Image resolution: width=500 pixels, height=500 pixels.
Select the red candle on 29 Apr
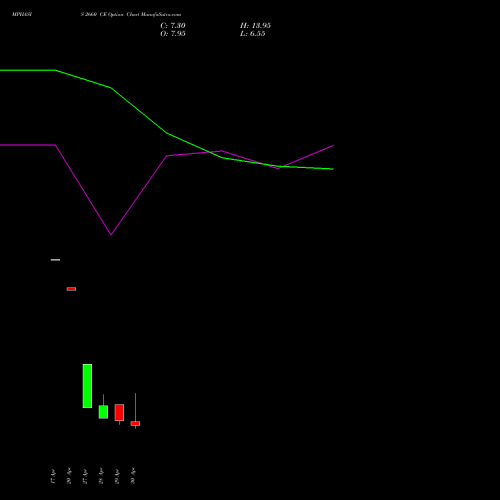click(x=119, y=412)
